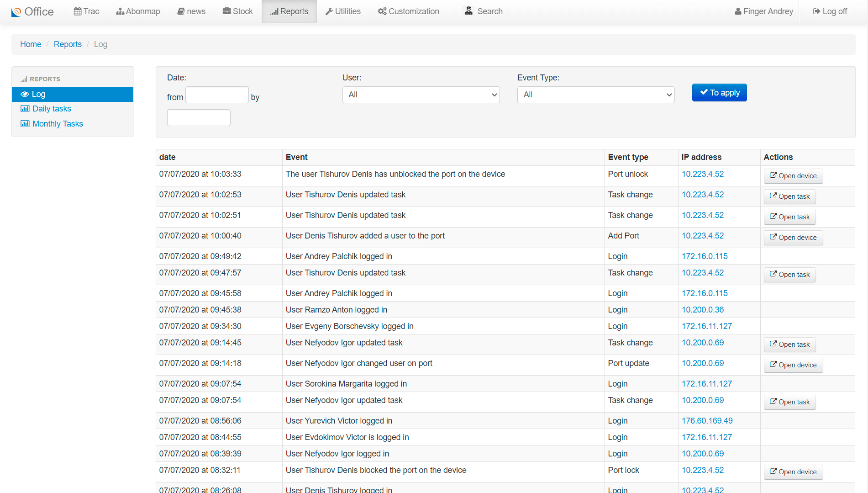Open the Trac calendar menu
Screen dimensions: 868x493
click(86, 11)
